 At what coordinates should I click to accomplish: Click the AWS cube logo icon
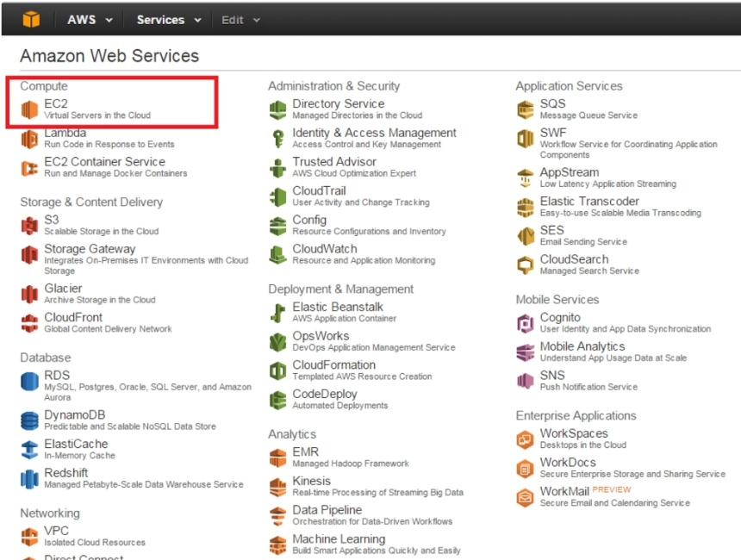(x=31, y=19)
